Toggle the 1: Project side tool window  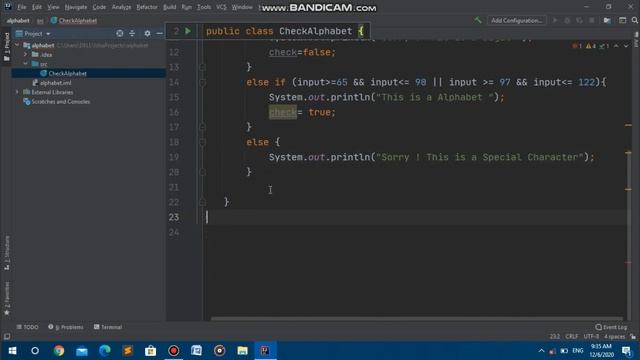pyautogui.click(x=7, y=46)
